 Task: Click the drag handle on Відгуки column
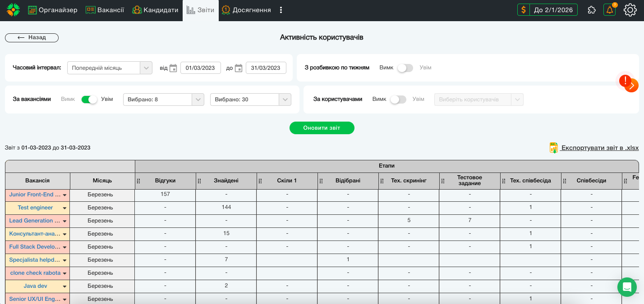[x=139, y=181]
